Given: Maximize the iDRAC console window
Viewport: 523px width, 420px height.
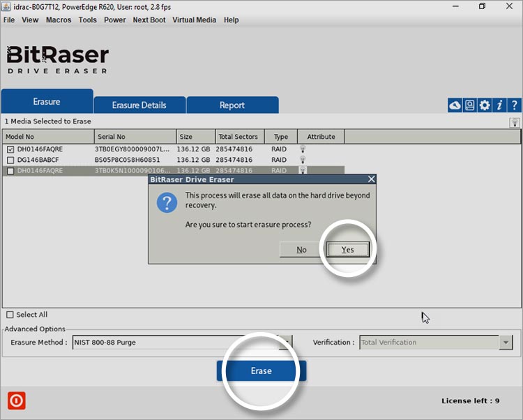Looking at the screenshot, I should (482, 6).
